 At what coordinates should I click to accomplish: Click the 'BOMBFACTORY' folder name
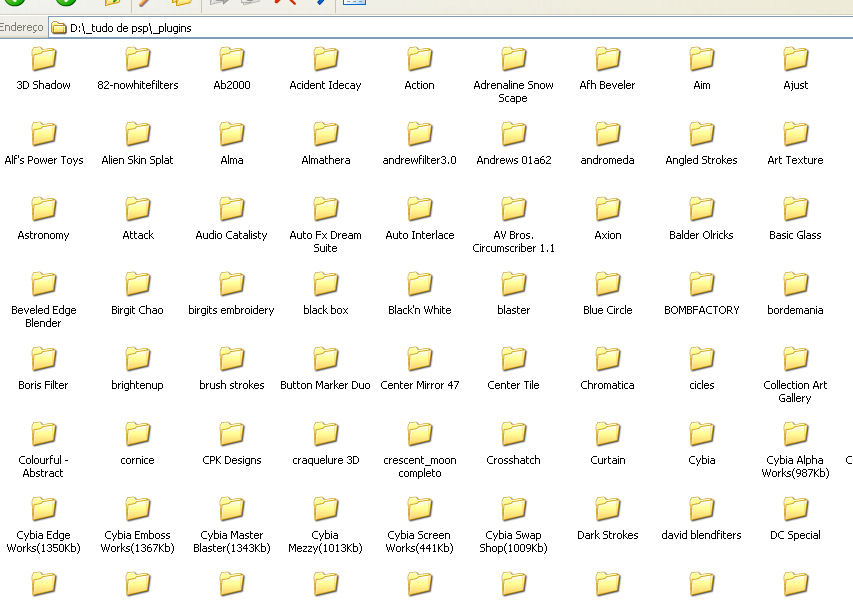(x=702, y=310)
